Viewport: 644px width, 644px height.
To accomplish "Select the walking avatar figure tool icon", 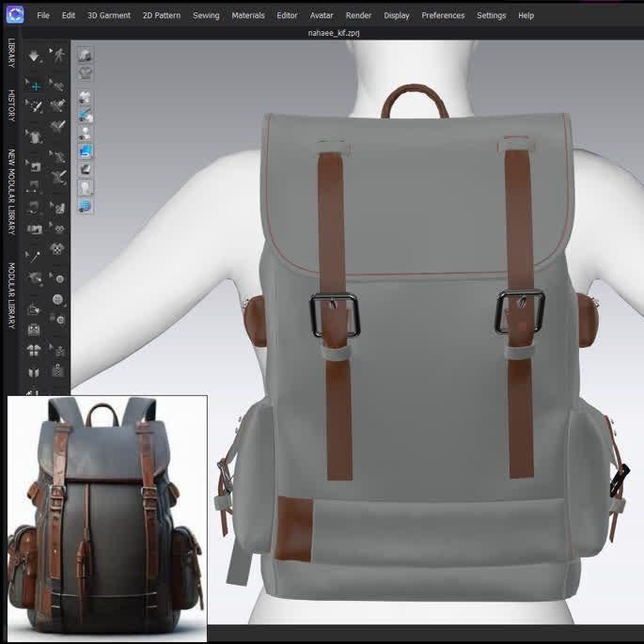I will (x=58, y=56).
